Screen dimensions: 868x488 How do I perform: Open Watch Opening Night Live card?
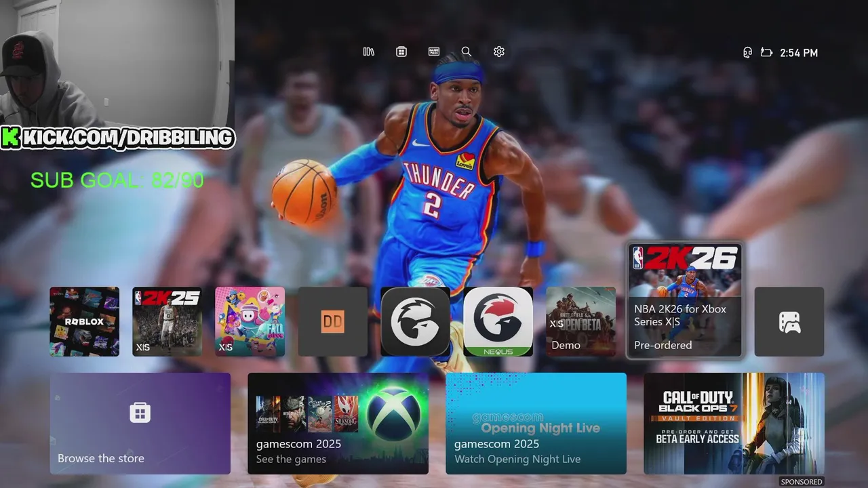coord(536,424)
